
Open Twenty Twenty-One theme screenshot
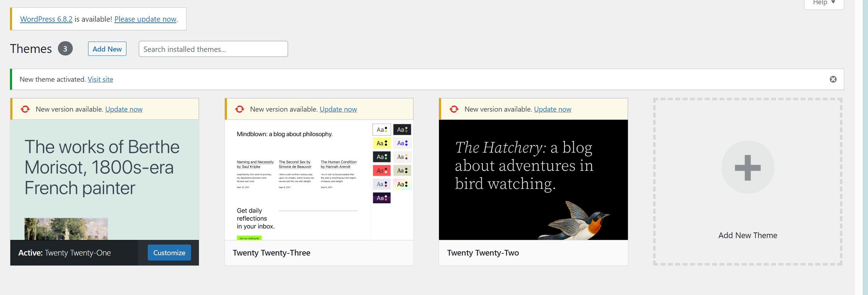pyautogui.click(x=104, y=179)
